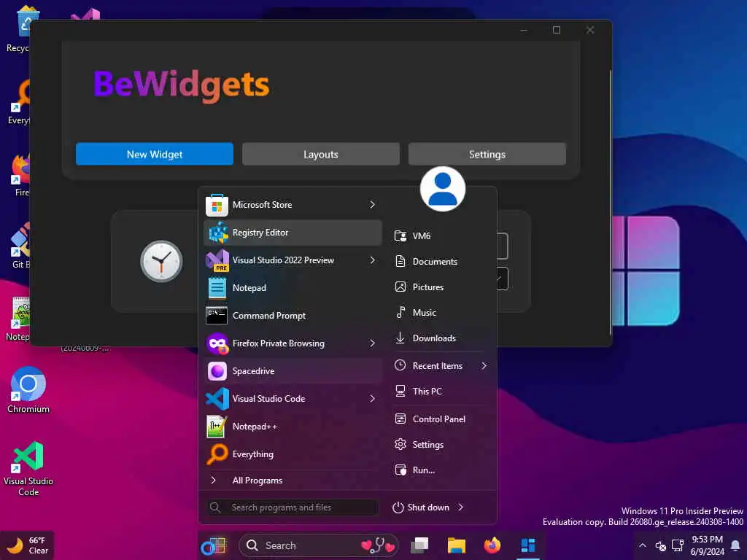Open Documents folder link

(x=440, y=262)
